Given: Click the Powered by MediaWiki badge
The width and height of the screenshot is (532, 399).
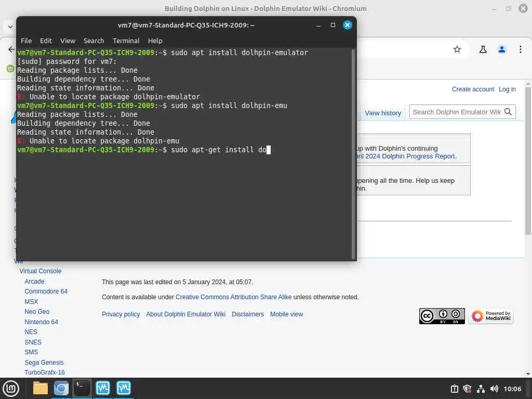Looking at the screenshot, I should pyautogui.click(x=490, y=316).
